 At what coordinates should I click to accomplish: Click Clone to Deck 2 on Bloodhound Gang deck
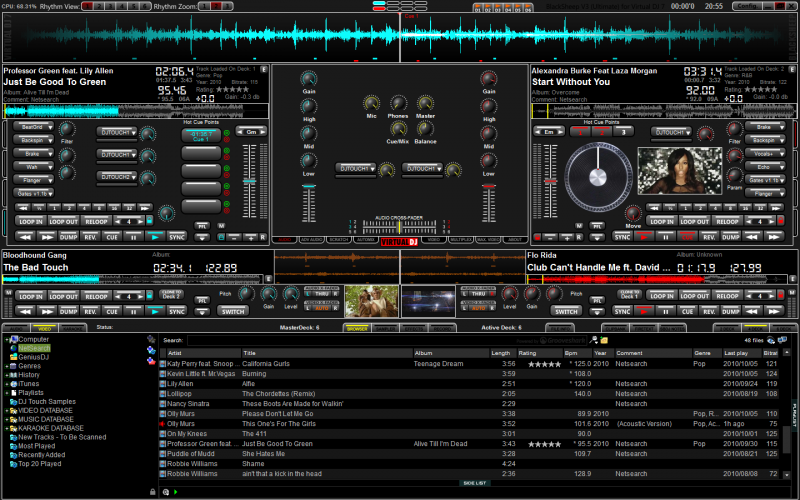coord(171,294)
